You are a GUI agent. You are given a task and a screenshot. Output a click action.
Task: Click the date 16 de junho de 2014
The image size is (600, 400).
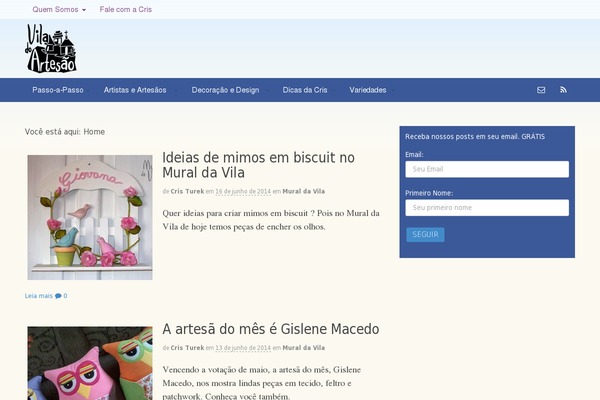(x=243, y=191)
